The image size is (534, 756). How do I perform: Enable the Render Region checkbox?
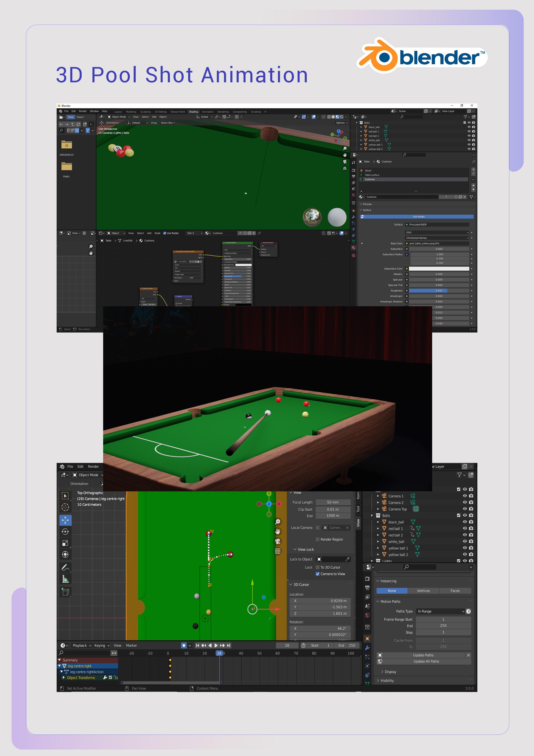(318, 539)
